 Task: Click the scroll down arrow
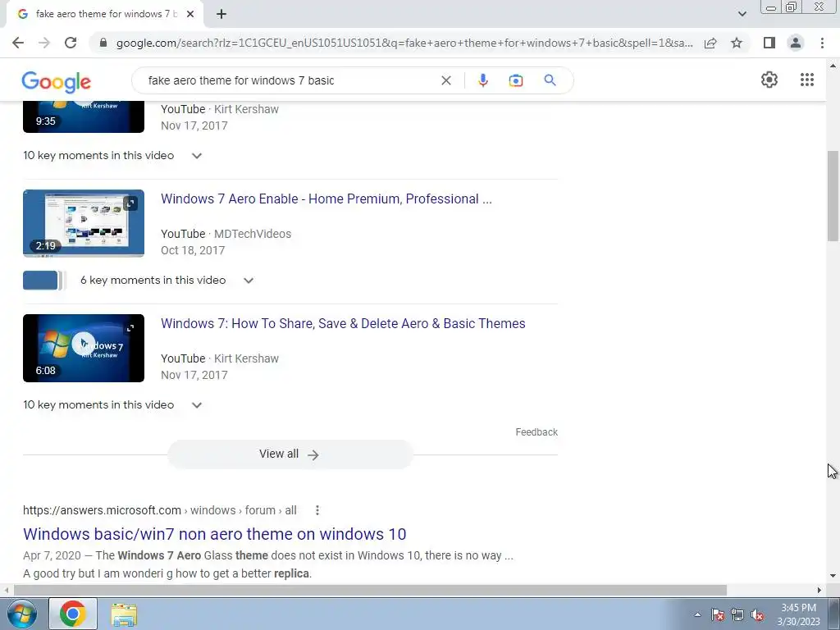(833, 577)
